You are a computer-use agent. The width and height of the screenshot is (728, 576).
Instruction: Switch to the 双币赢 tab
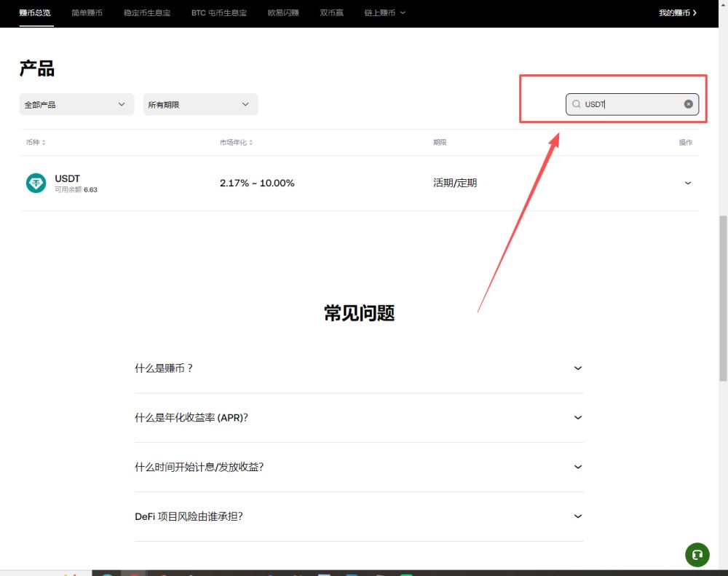[331, 13]
